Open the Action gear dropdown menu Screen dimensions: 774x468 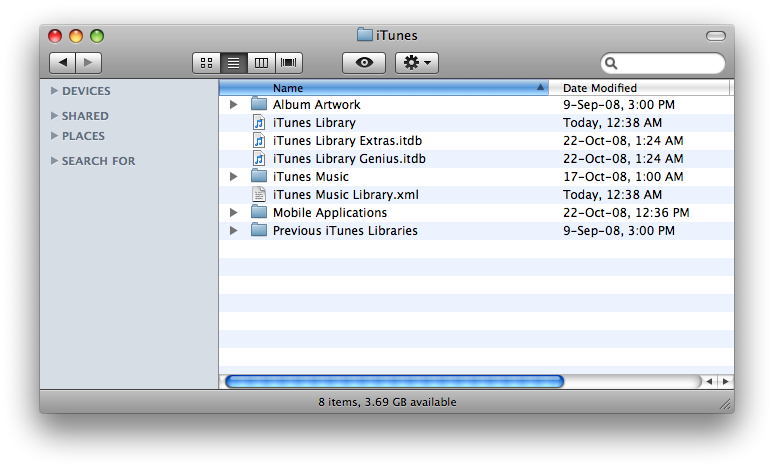tap(417, 63)
